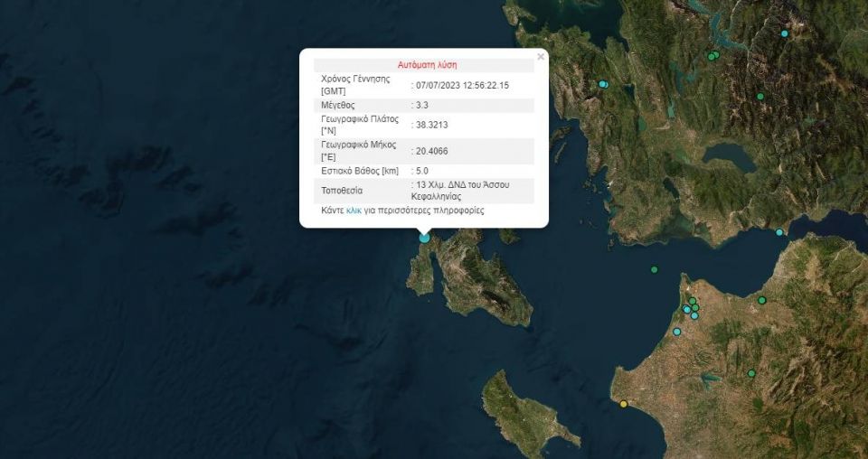Click the pair of green markers near the reservoir
The width and height of the screenshot is (868, 459).
coord(712,56)
